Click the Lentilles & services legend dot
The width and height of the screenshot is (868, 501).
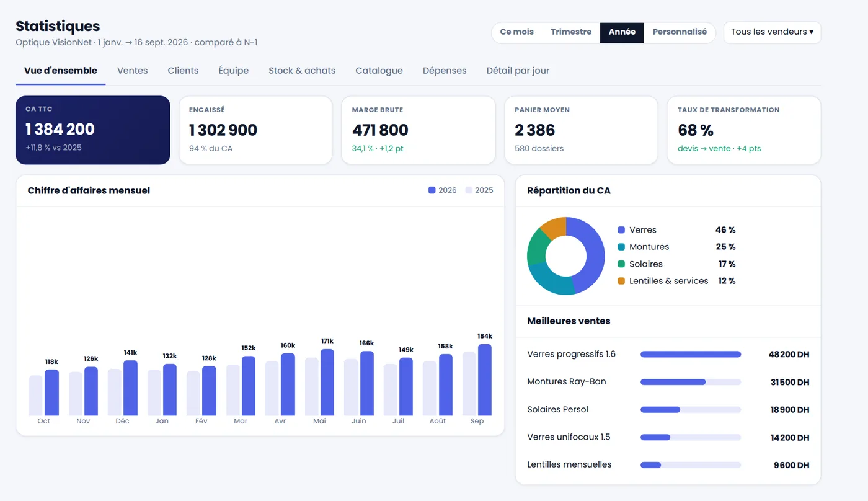621,281
